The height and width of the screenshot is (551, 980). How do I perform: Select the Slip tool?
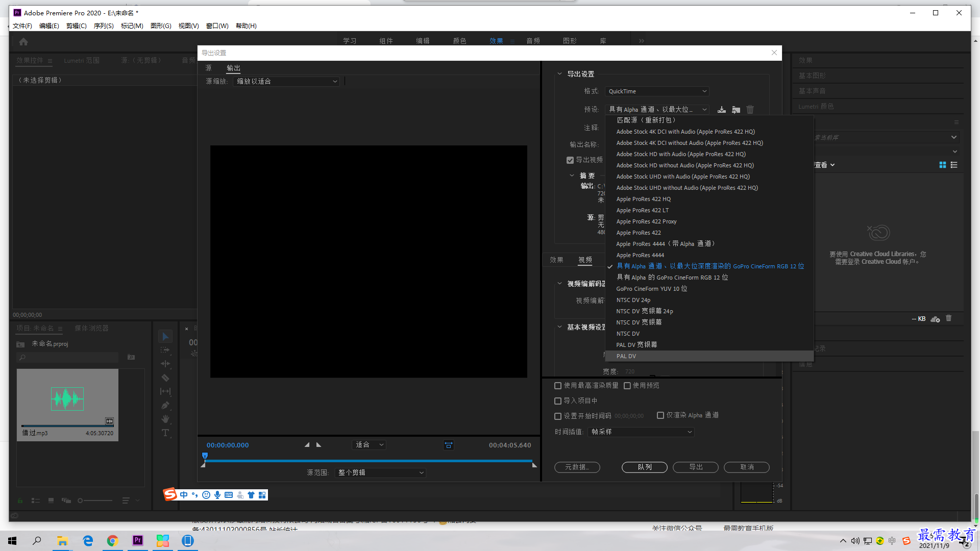tap(165, 391)
